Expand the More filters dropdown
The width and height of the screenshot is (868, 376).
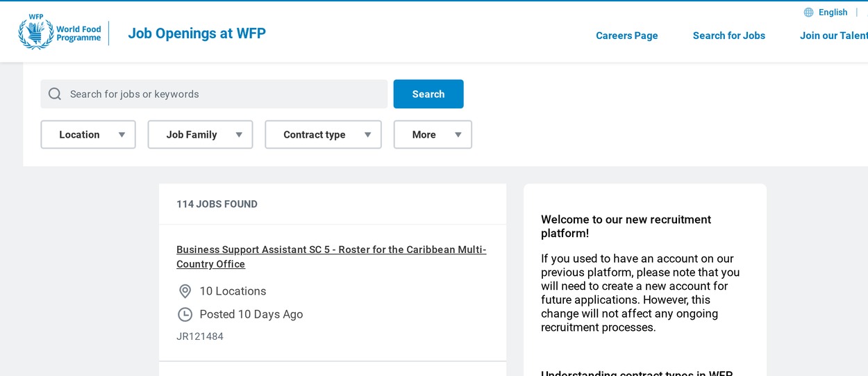tap(433, 135)
